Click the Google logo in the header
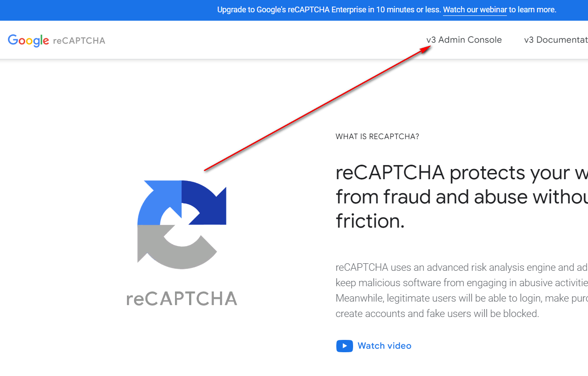The height and width of the screenshot is (376, 588). tap(28, 41)
